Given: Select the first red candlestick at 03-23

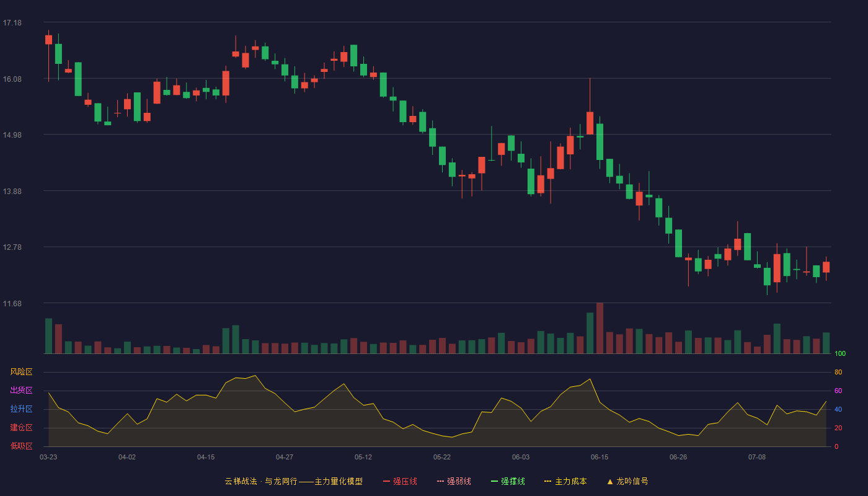Looking at the screenshot, I should (x=48, y=40).
